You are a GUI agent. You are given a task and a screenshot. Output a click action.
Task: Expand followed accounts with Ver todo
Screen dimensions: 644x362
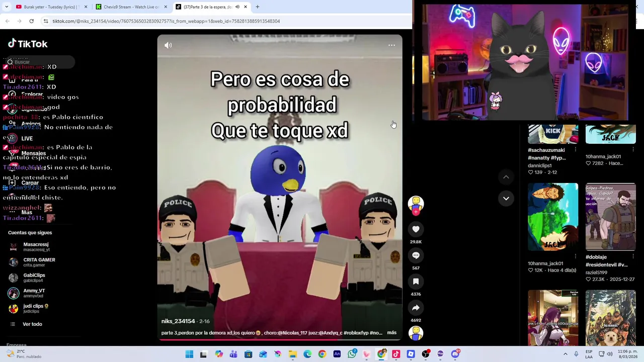(x=32, y=324)
